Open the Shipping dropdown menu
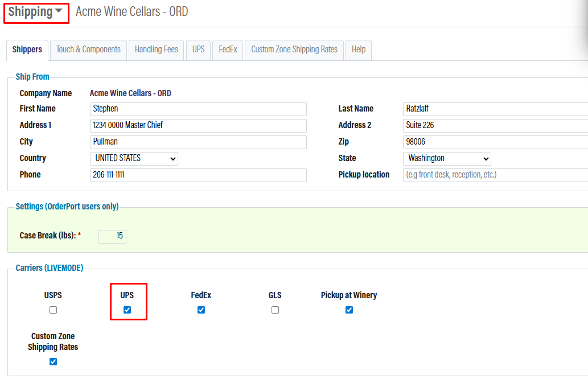 35,12
